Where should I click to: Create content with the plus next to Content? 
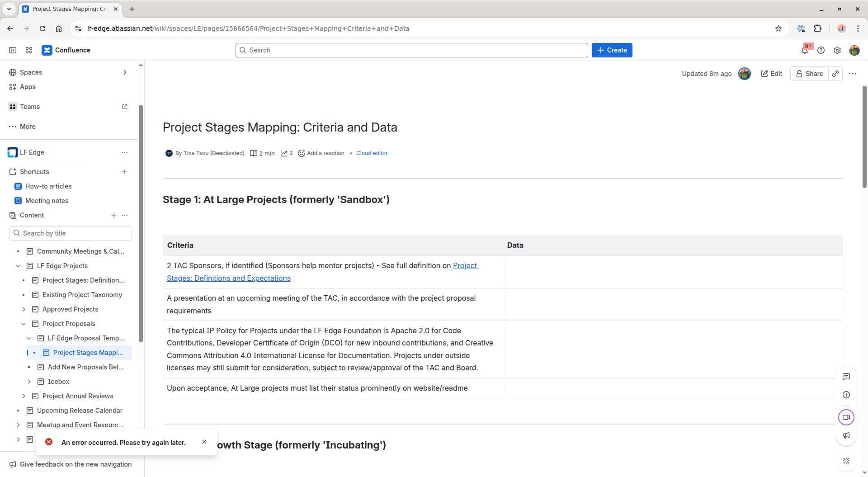click(114, 215)
